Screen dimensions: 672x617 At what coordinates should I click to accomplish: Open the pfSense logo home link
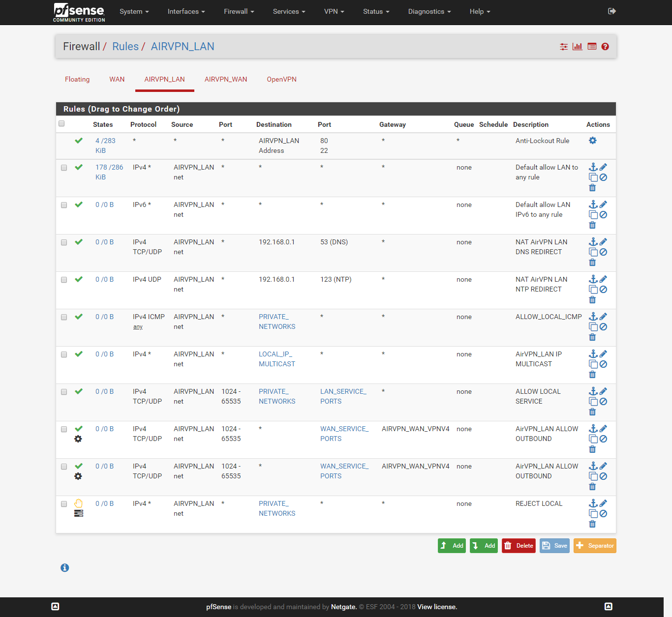coord(79,12)
